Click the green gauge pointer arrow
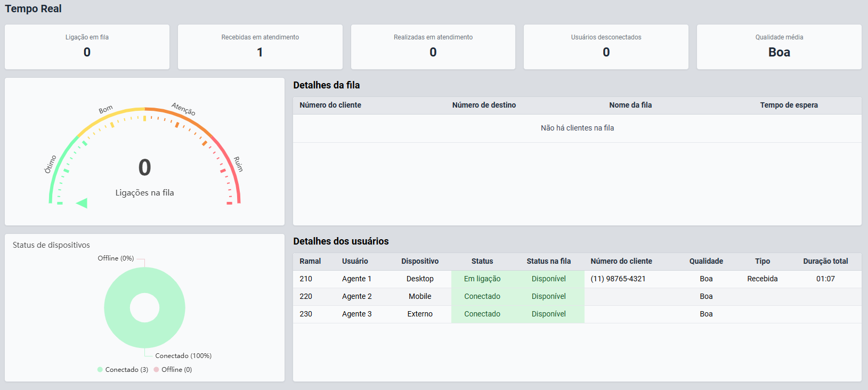Screen dimensions: 868x390 click(82, 203)
